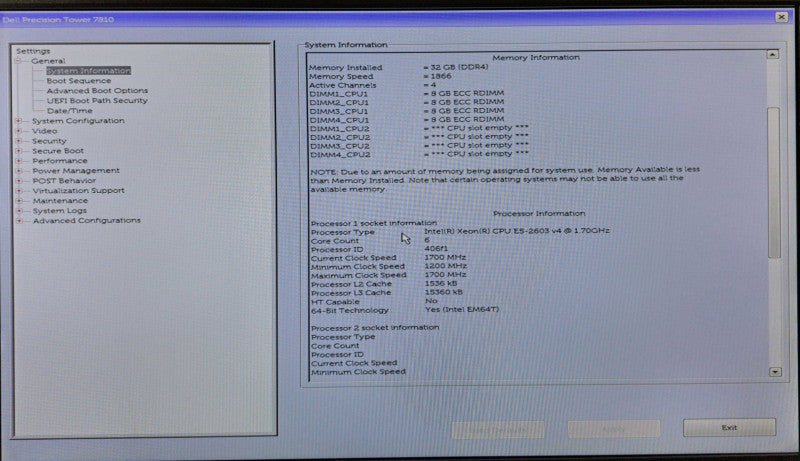Click the 'DIMM1_CPU1' row label
The width and height of the screenshot is (800, 461).
(338, 94)
